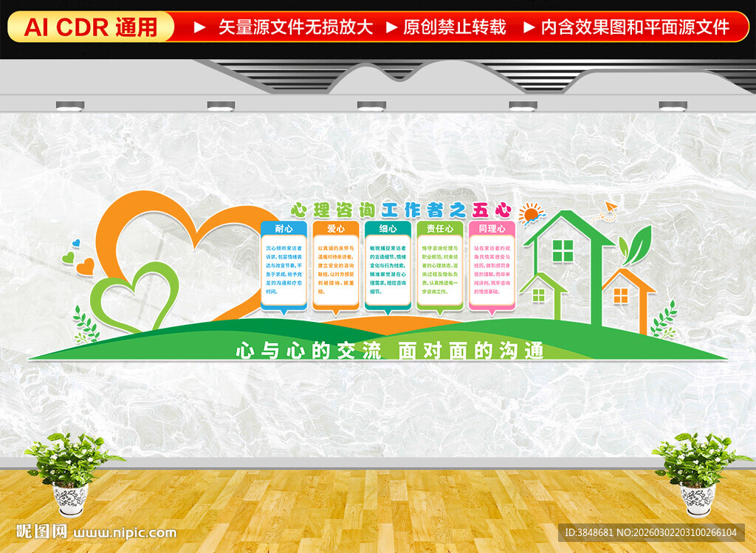Select the blue 耐心 card header
756x553 pixels.
[x=284, y=228]
